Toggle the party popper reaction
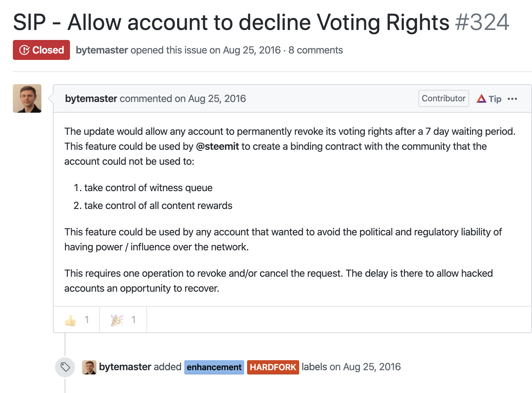The height and width of the screenshot is (393, 532). [x=123, y=320]
